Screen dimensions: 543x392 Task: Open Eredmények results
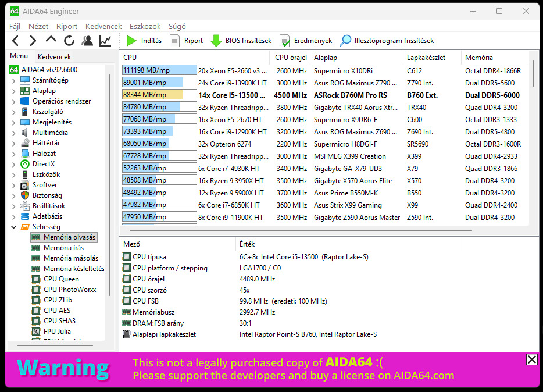pyautogui.click(x=306, y=41)
